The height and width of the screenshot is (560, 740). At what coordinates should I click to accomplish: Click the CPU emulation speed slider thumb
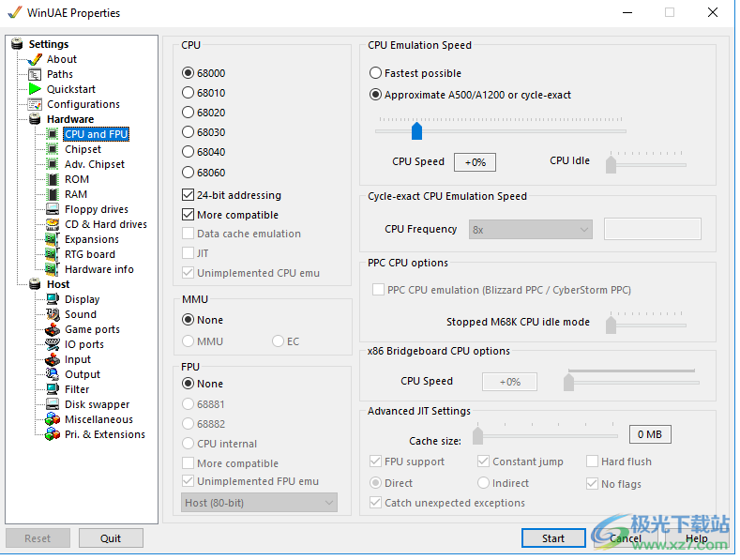(416, 130)
